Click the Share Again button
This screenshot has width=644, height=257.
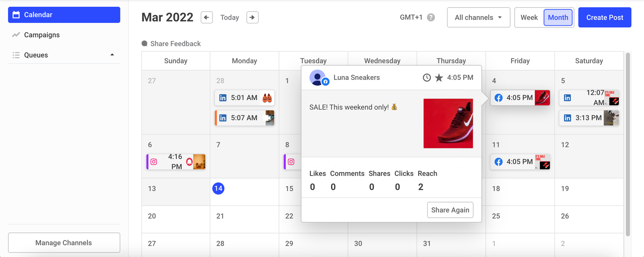[450, 210]
